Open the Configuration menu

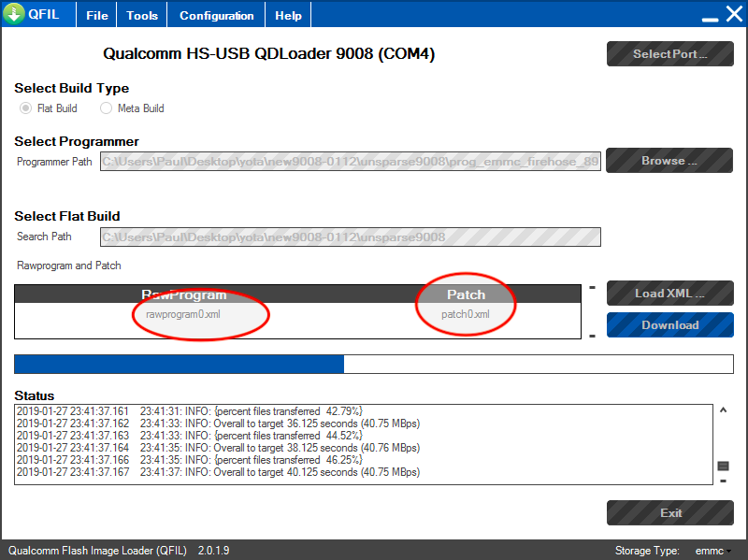[x=216, y=15]
